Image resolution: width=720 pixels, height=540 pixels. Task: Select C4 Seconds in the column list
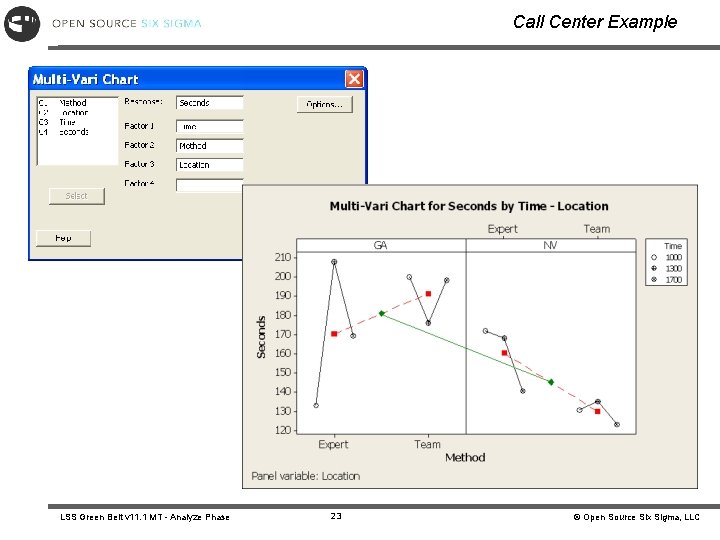coord(63,132)
